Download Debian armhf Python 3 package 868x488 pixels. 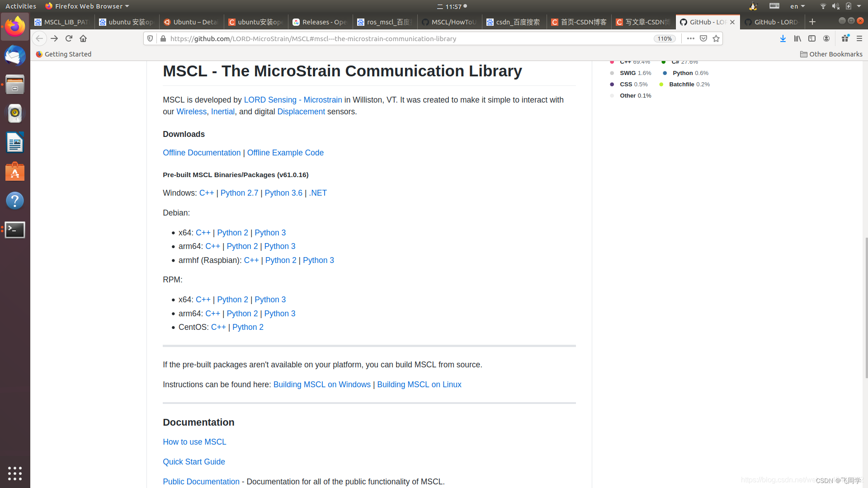tap(318, 260)
